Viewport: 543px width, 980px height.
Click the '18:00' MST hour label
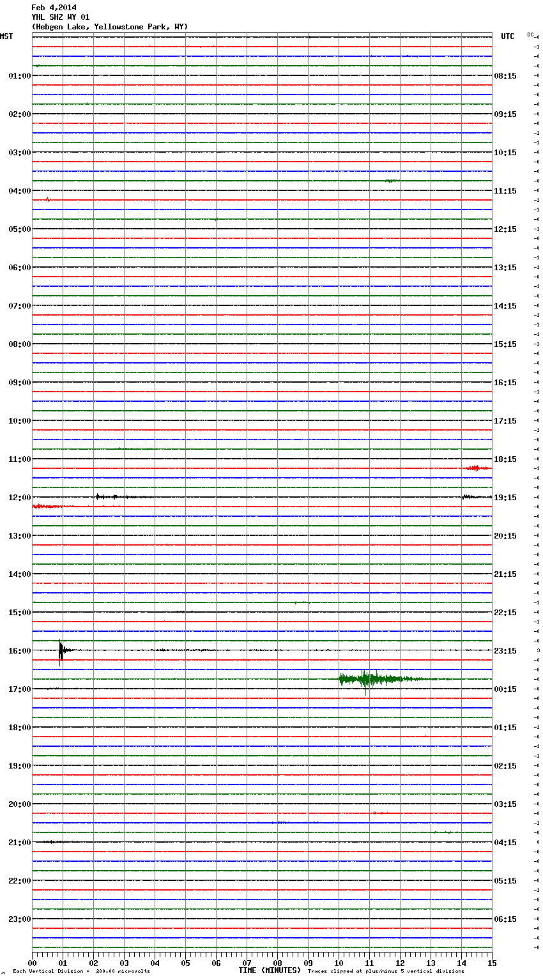(19, 728)
